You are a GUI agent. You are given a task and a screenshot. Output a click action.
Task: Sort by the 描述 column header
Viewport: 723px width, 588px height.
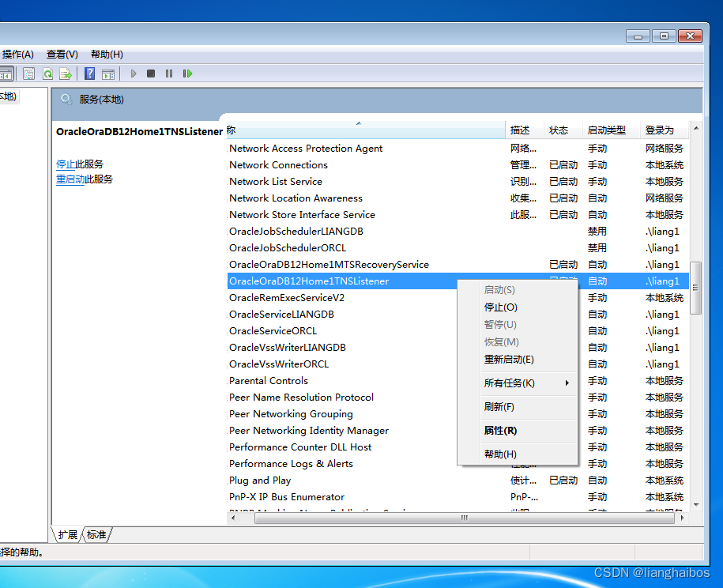pos(525,130)
